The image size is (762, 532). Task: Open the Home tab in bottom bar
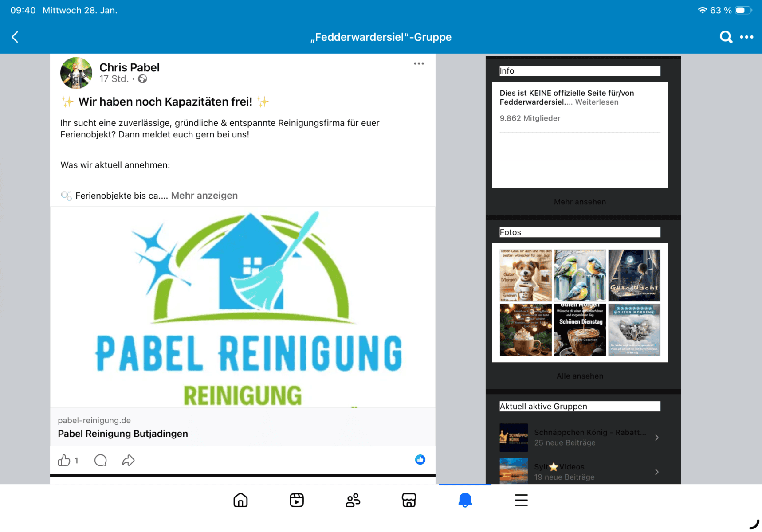click(240, 500)
